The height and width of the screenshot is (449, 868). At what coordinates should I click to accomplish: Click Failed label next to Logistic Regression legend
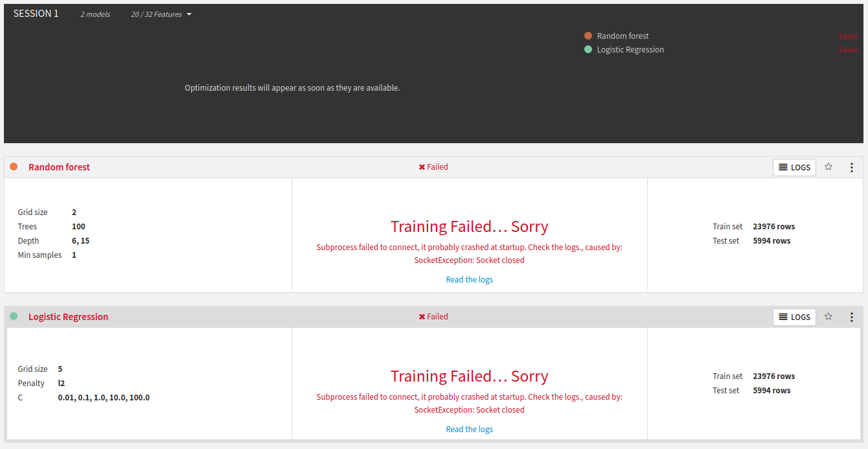(x=848, y=51)
